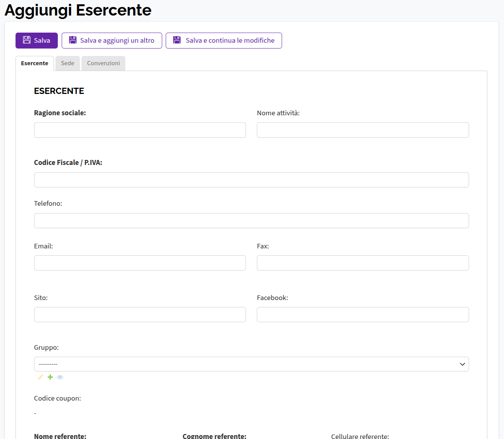
Task: Click the 'Cognome referente:' label
Action: click(215, 436)
